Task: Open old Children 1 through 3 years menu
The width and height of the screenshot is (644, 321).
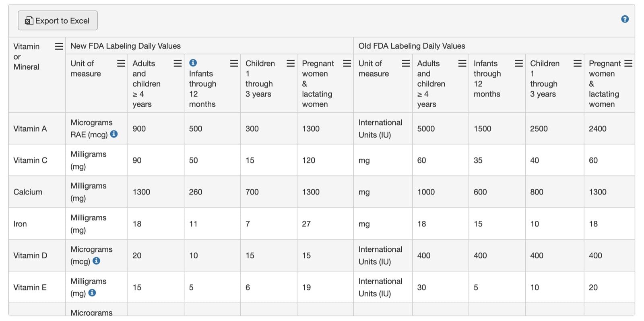Action: [x=578, y=63]
